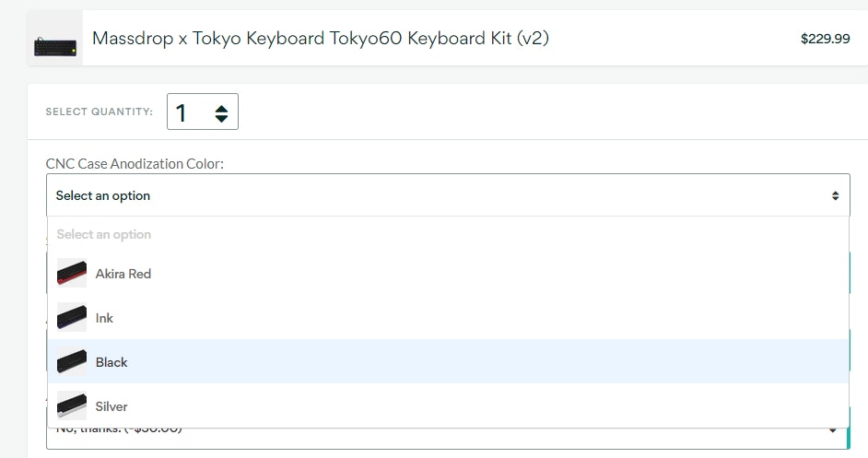Increase quantity with the up arrow
The height and width of the screenshot is (458, 868).
221,107
